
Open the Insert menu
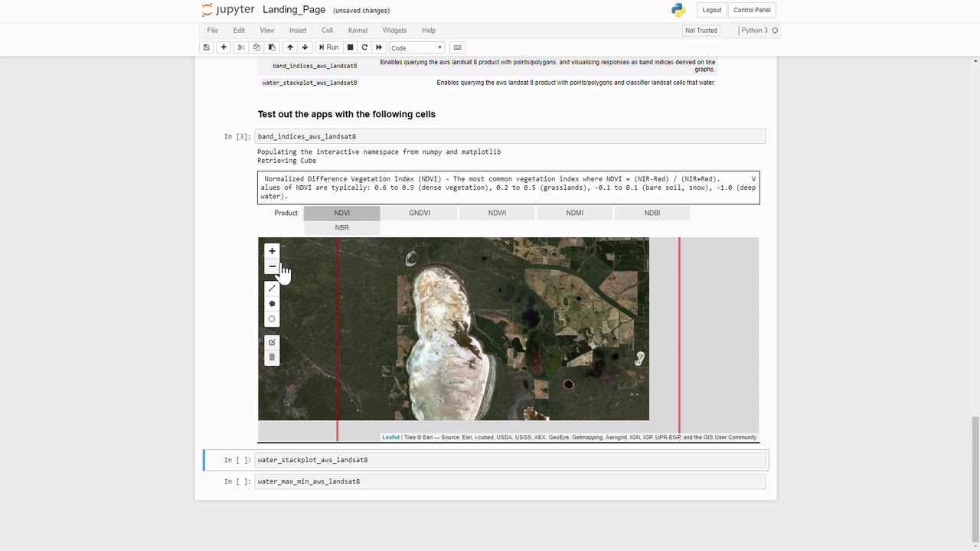298,31
